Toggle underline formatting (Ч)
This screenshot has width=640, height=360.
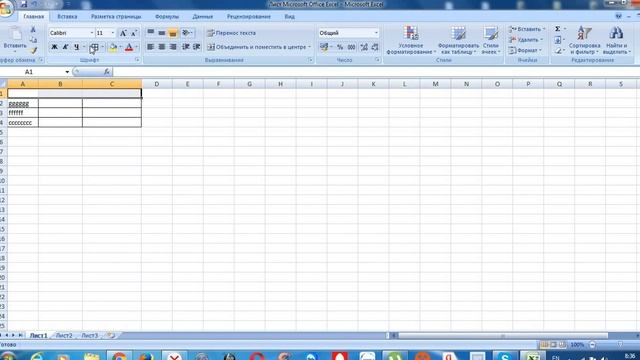76,47
